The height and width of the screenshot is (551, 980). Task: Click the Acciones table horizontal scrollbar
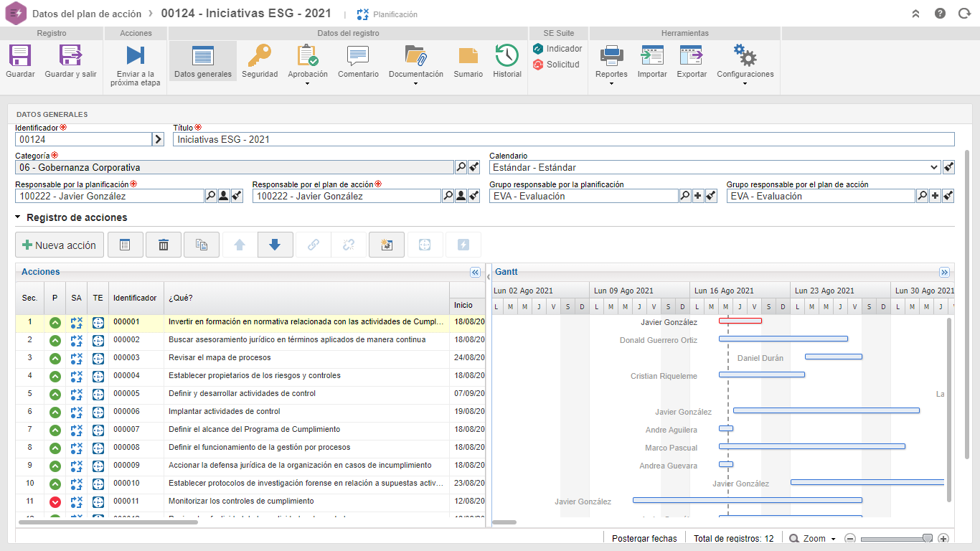[x=108, y=522]
